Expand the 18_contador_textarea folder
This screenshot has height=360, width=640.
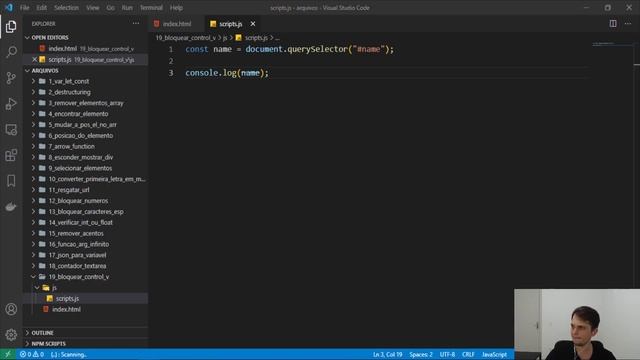(85, 266)
